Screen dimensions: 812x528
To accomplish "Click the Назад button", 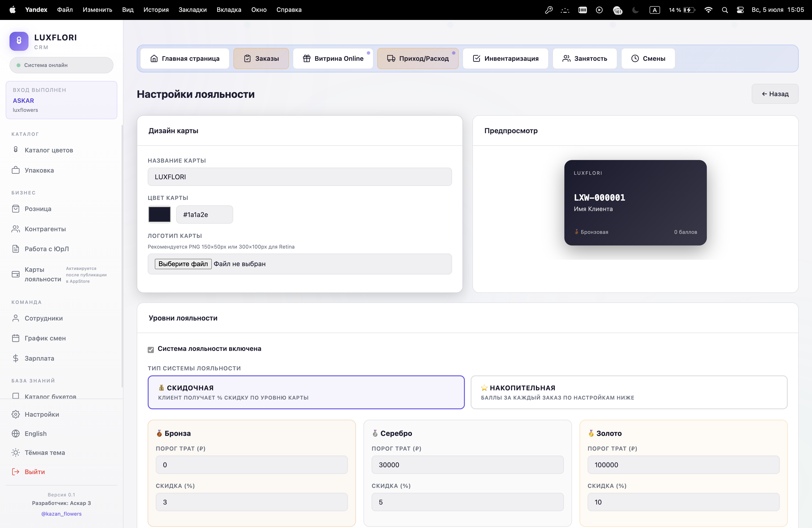I will point(775,94).
